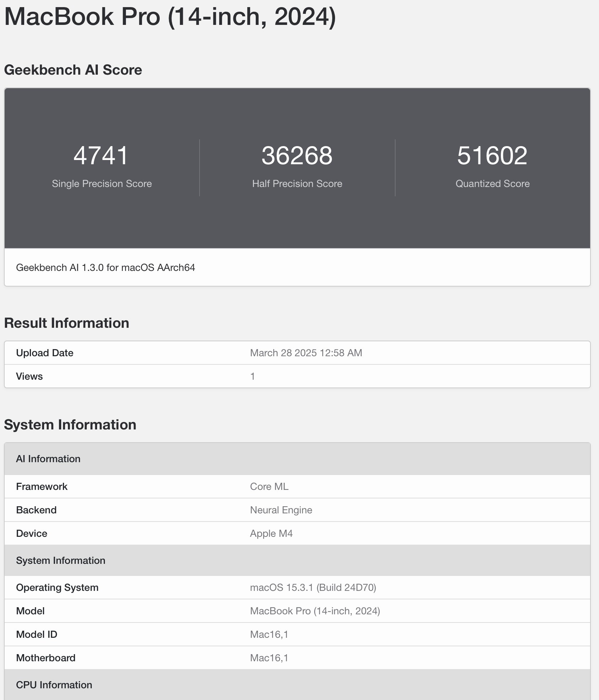Screen dimensions: 599x700
Task: Click "Geekbench AI 1.3.0 for macOS AArch64" text
Action: (106, 267)
